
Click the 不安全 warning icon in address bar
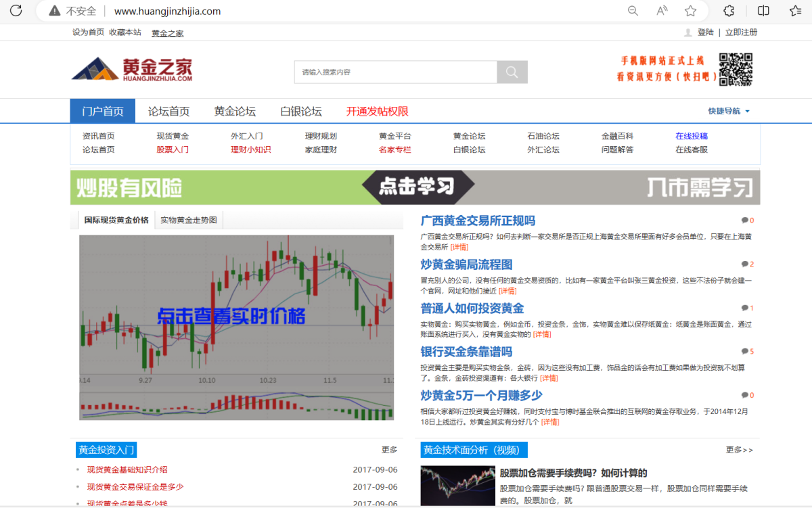coord(53,11)
